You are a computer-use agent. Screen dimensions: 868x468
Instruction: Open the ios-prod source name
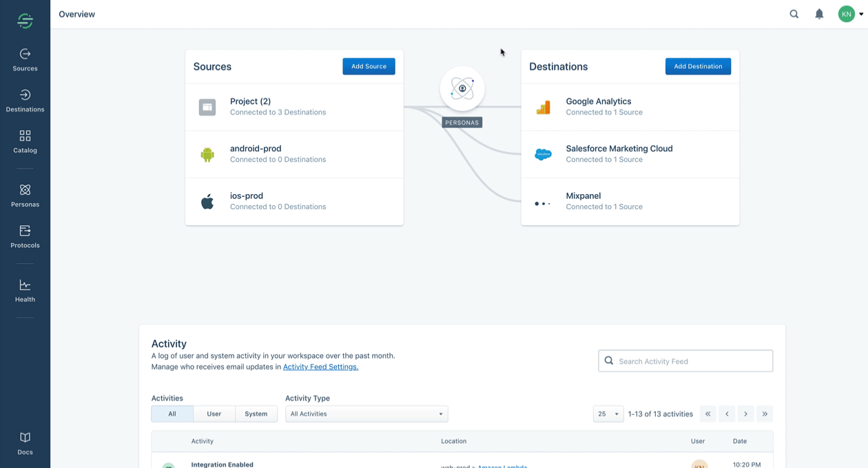pos(247,195)
